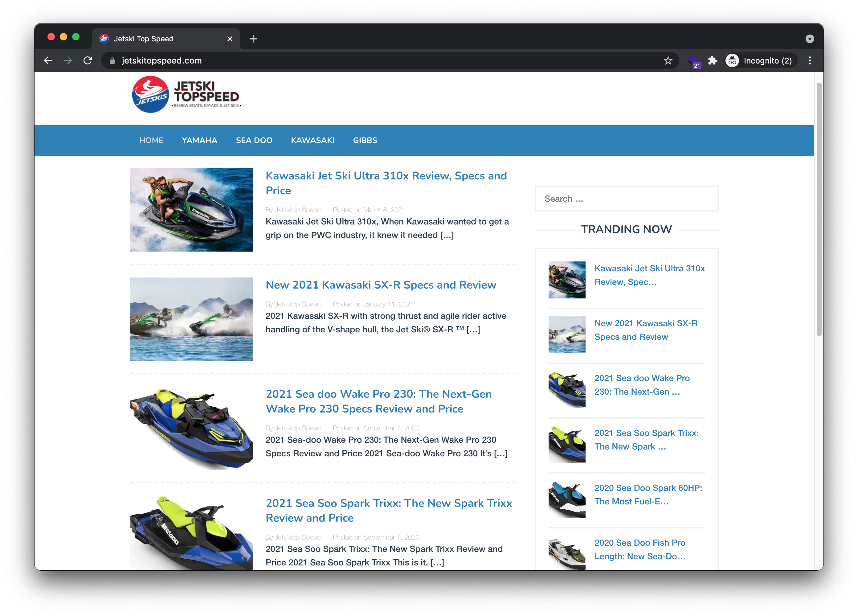Select the HOME navigation link

[151, 140]
